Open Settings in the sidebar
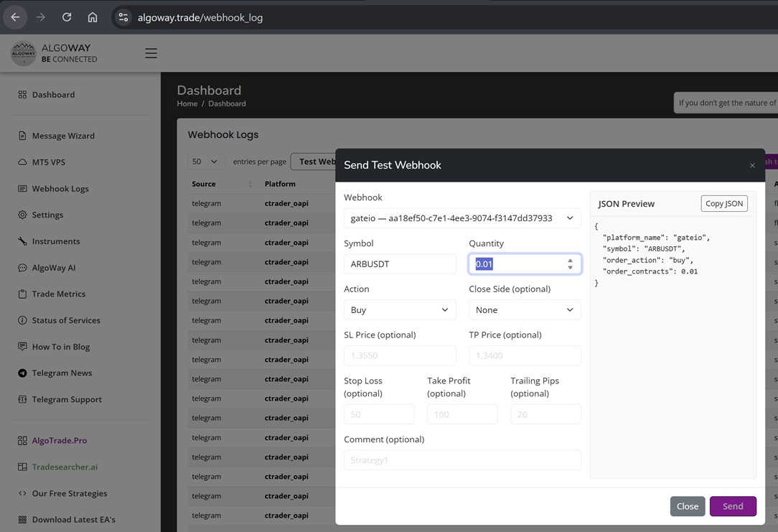Image resolution: width=778 pixels, height=532 pixels. click(x=47, y=215)
